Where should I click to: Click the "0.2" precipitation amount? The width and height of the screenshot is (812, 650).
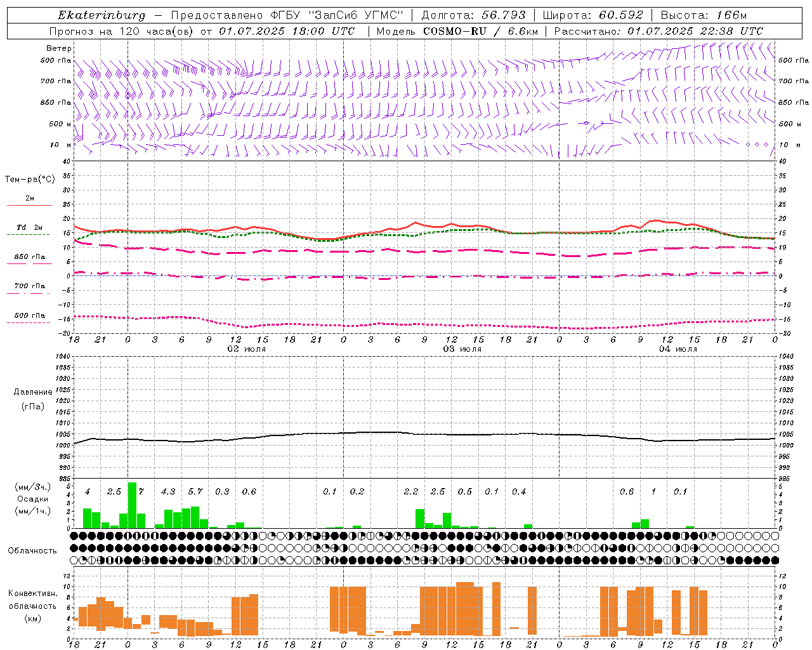[357, 491]
